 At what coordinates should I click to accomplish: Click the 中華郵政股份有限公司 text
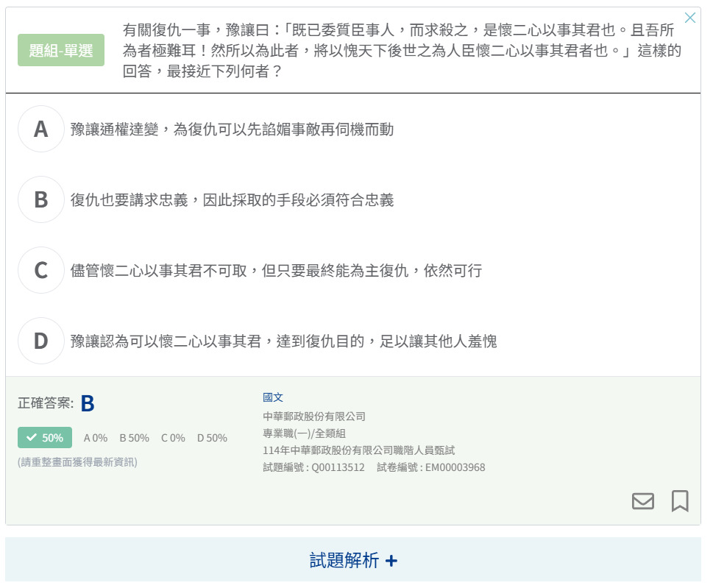pyautogui.click(x=313, y=417)
